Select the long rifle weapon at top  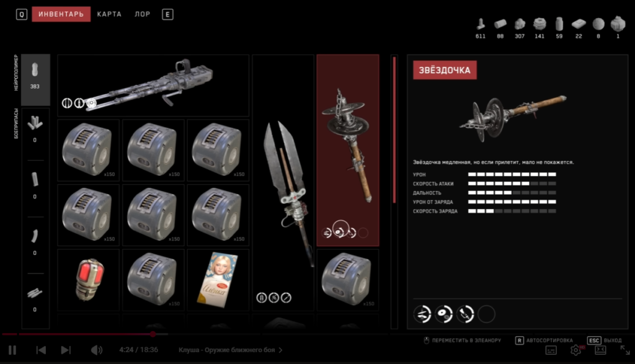pos(153,86)
